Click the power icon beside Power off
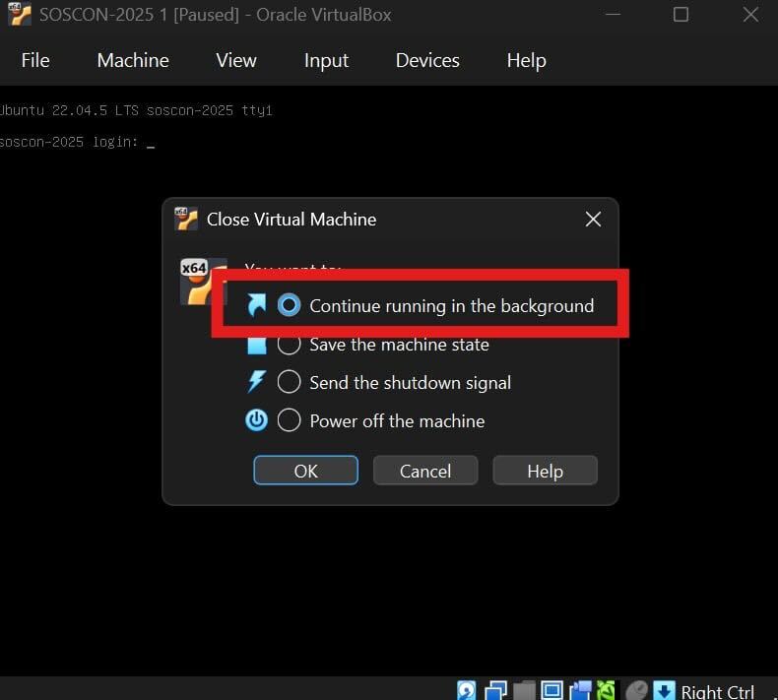Screen dimensions: 778x700 [256, 420]
